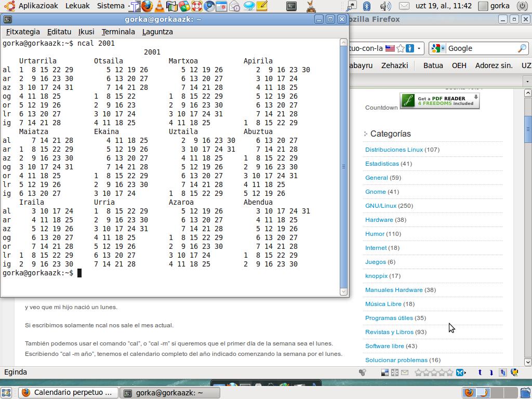Open the Distribuciones Linux category link

click(x=394, y=150)
